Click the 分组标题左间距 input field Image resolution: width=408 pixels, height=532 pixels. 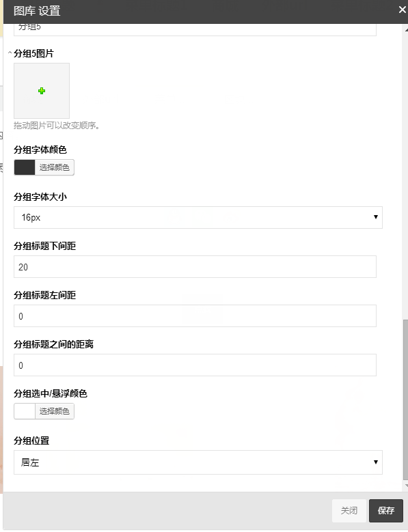coord(195,316)
